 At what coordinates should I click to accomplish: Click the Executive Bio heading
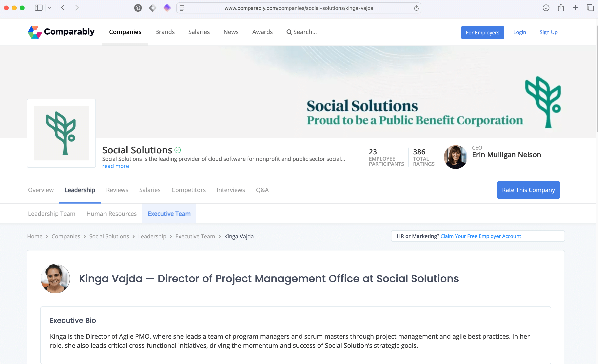pos(73,320)
